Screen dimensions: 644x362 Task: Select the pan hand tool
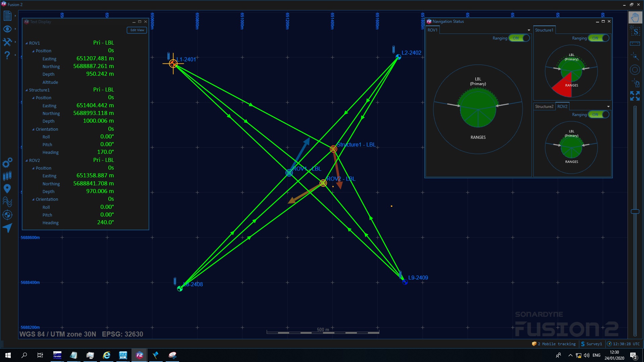point(635,17)
